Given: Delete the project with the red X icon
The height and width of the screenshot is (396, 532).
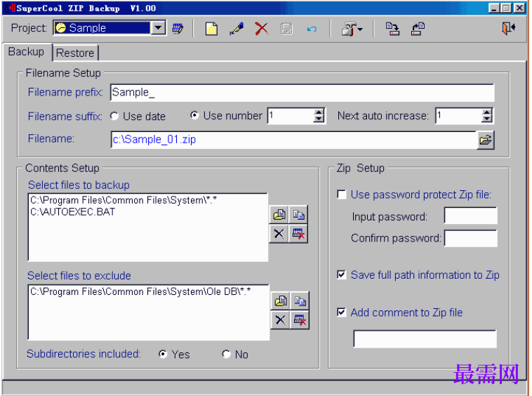Looking at the screenshot, I should (261, 29).
